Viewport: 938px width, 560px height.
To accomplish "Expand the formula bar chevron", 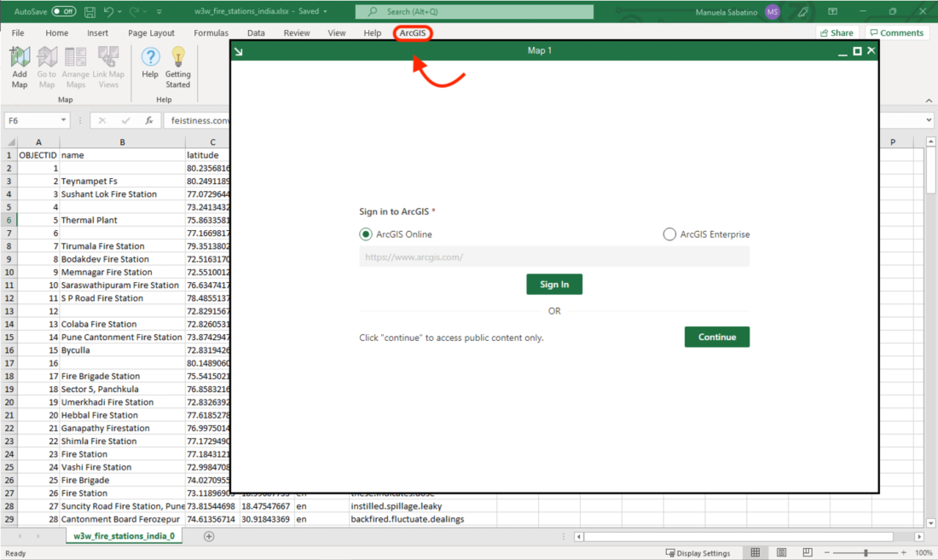I will coord(929,120).
